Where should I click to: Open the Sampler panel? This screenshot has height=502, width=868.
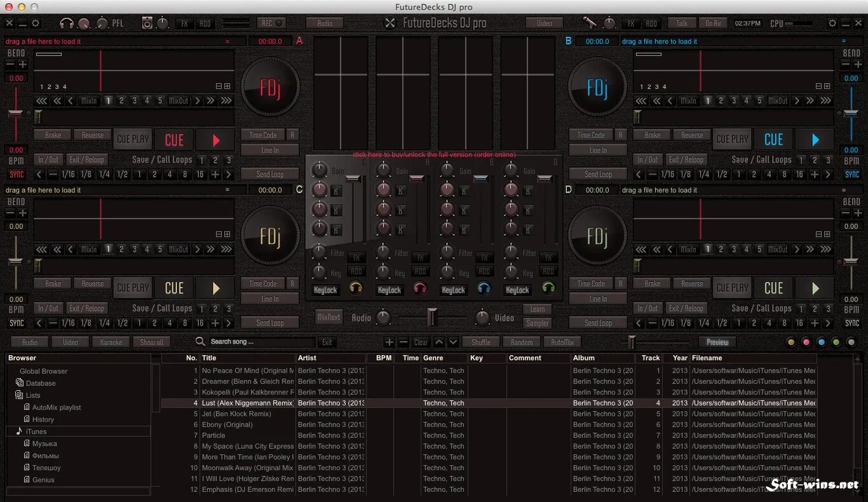click(x=538, y=323)
